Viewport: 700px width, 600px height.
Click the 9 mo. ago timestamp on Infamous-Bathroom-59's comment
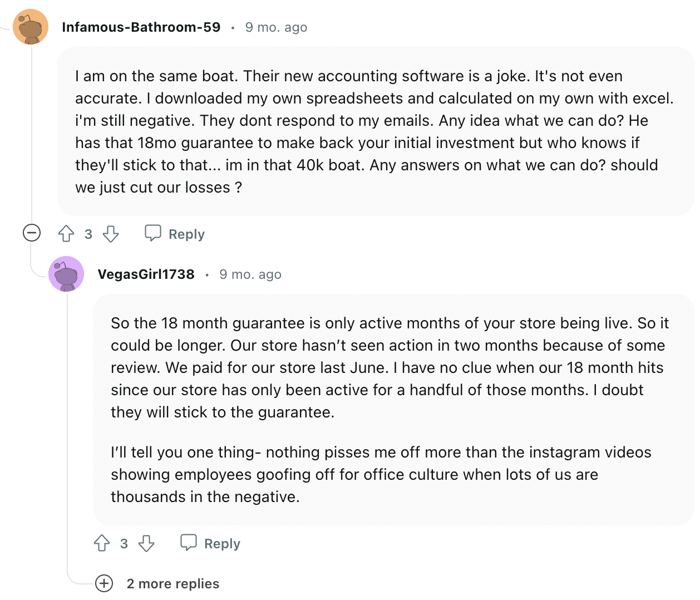tap(277, 27)
